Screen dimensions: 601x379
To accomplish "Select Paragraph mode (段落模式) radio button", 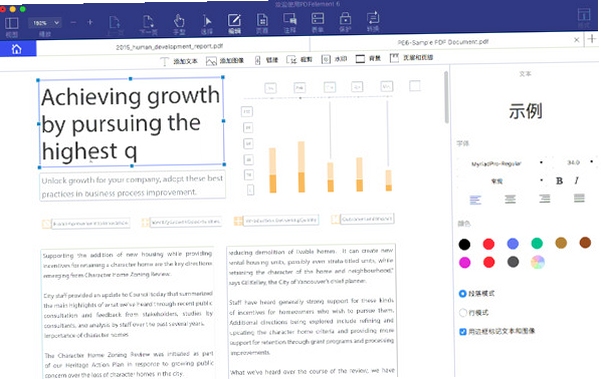I will click(463, 294).
